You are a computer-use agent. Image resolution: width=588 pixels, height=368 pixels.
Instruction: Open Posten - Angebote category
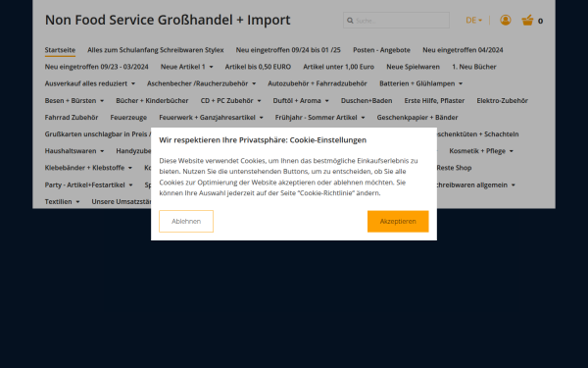coord(381,50)
